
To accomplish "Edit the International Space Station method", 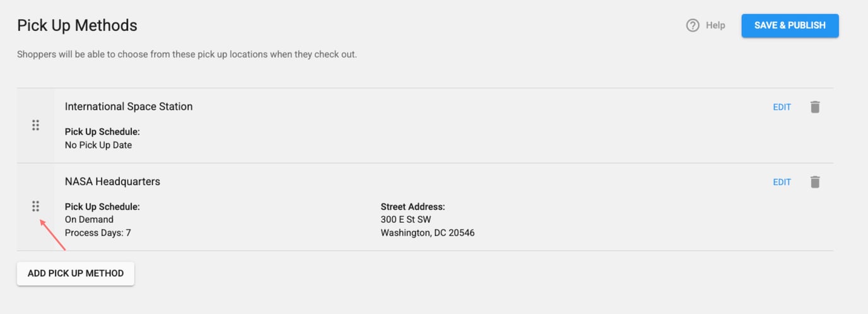I will (x=782, y=107).
